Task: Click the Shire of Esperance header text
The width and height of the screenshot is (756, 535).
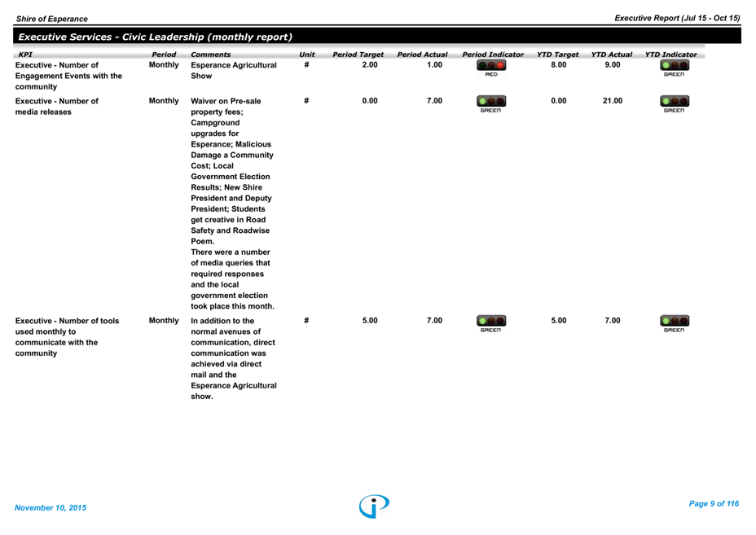Action: point(51,19)
